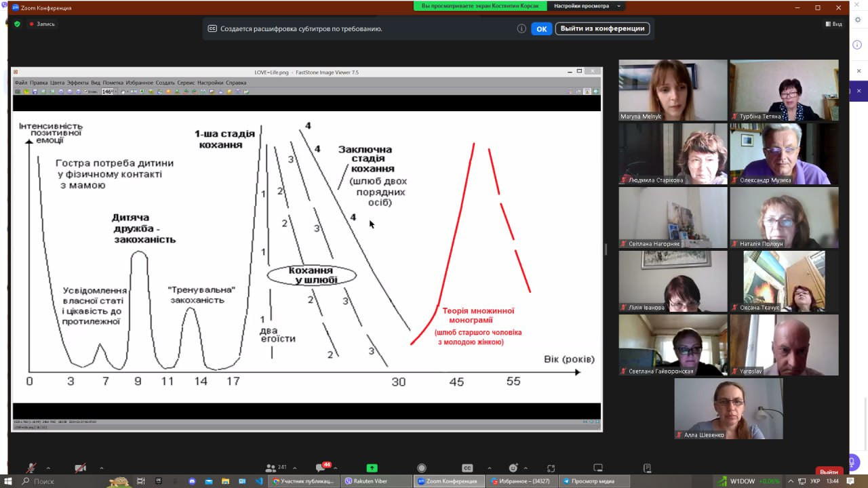The image size is (868, 488).
Task: Click the green Share Screen icon
Action: [372, 468]
